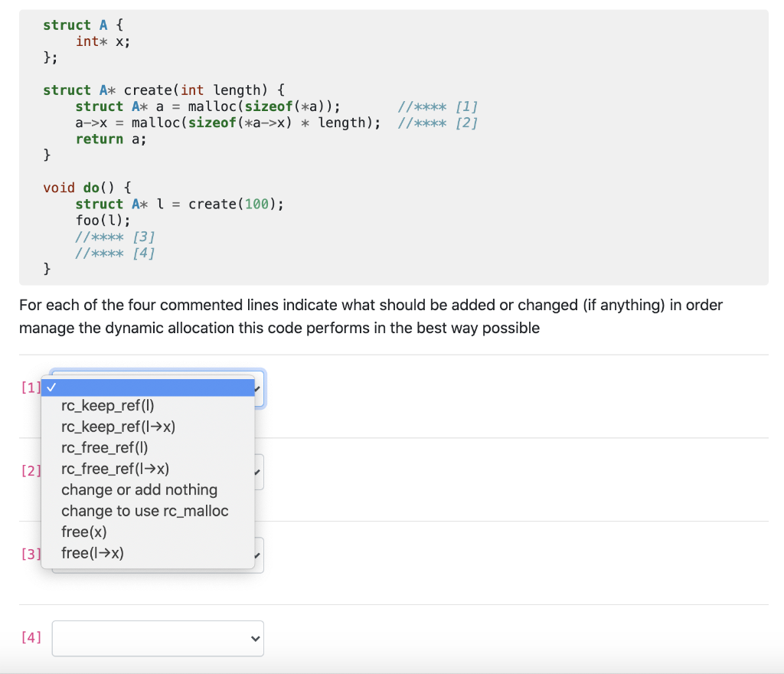Click the [1] label in pink

coord(30,388)
